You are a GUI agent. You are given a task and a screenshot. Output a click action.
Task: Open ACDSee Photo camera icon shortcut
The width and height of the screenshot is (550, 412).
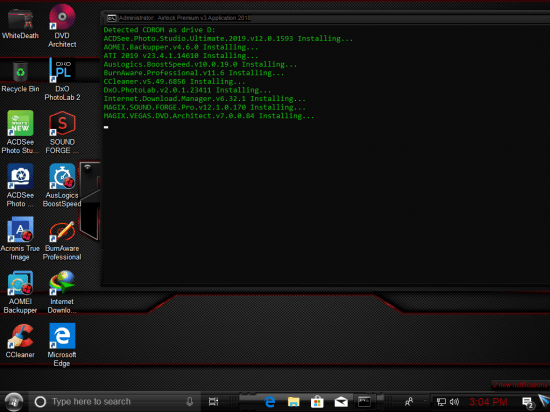(20, 185)
